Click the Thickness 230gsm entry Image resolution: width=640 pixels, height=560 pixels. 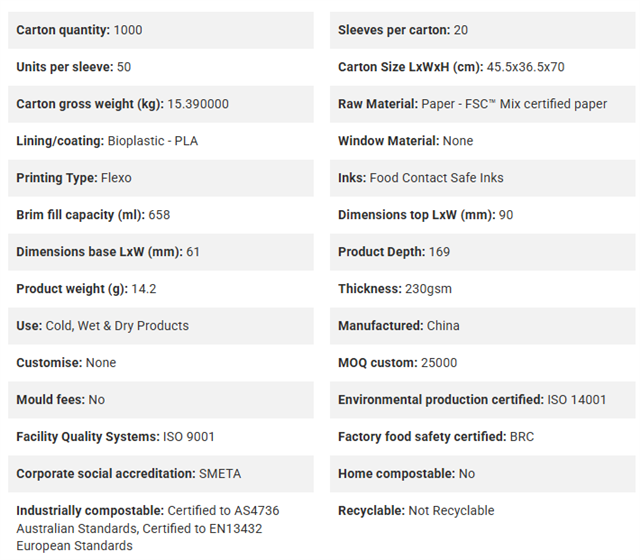(x=482, y=289)
